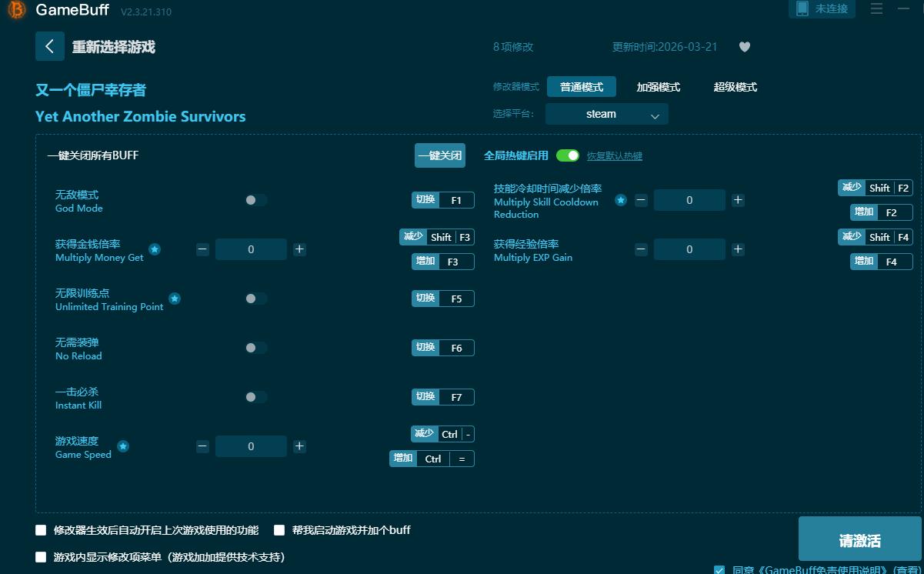This screenshot has width=924, height=574.
Task: Click Cooldown 减少 Shift F2 hotkey button
Action: point(876,188)
